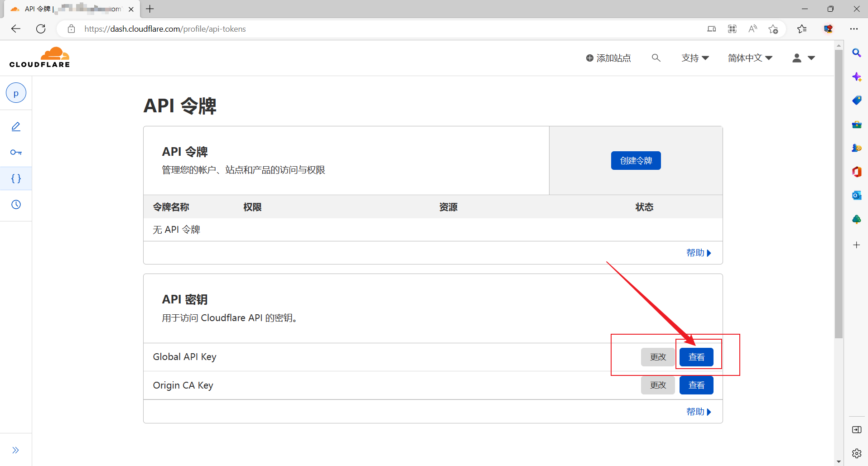
Task: Click the 创建令牌 button
Action: click(x=636, y=161)
